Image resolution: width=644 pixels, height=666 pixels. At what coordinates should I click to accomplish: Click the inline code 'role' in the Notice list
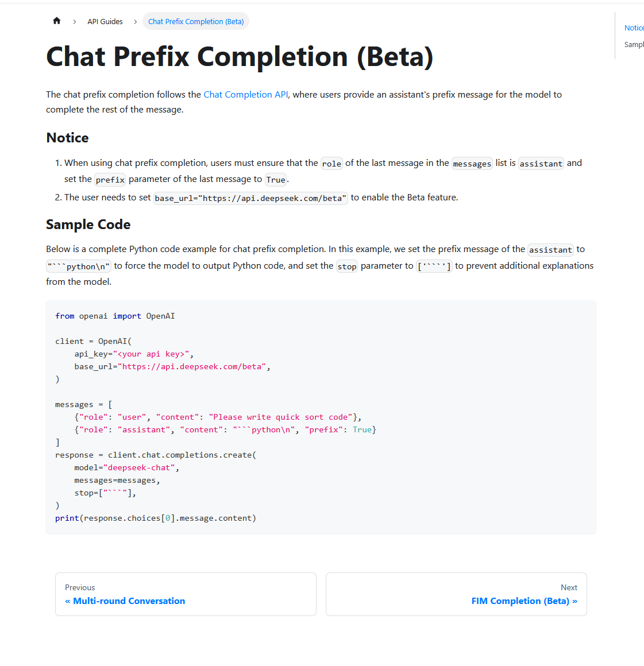click(331, 164)
